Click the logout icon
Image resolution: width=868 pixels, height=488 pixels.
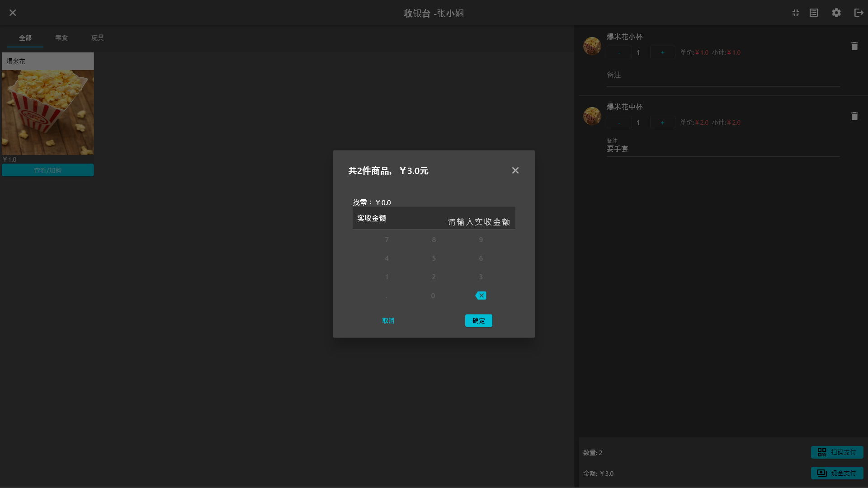tap(859, 13)
